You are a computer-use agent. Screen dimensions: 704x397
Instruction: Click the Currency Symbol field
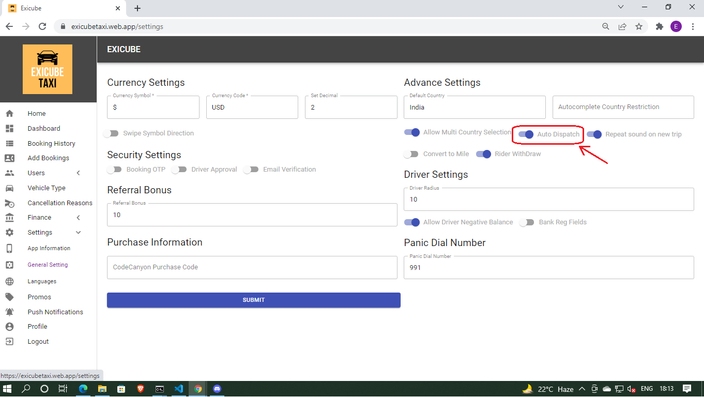(153, 107)
